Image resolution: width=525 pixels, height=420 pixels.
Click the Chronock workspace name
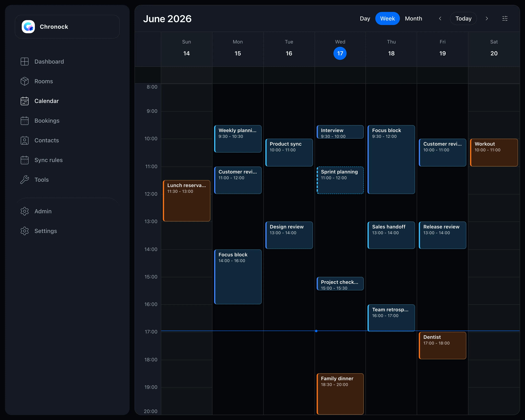(54, 27)
